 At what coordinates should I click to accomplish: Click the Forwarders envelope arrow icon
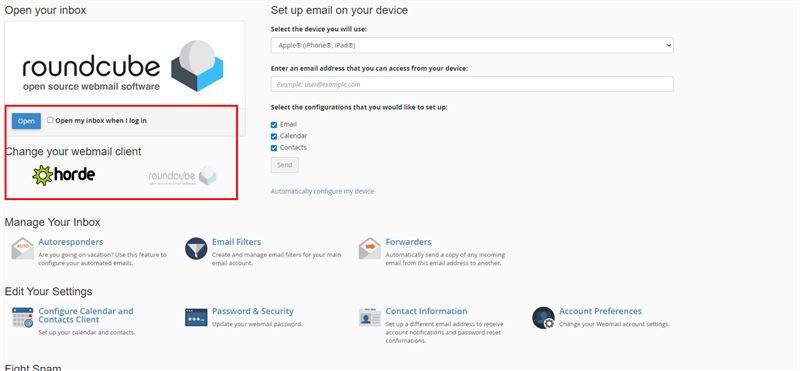pos(369,249)
